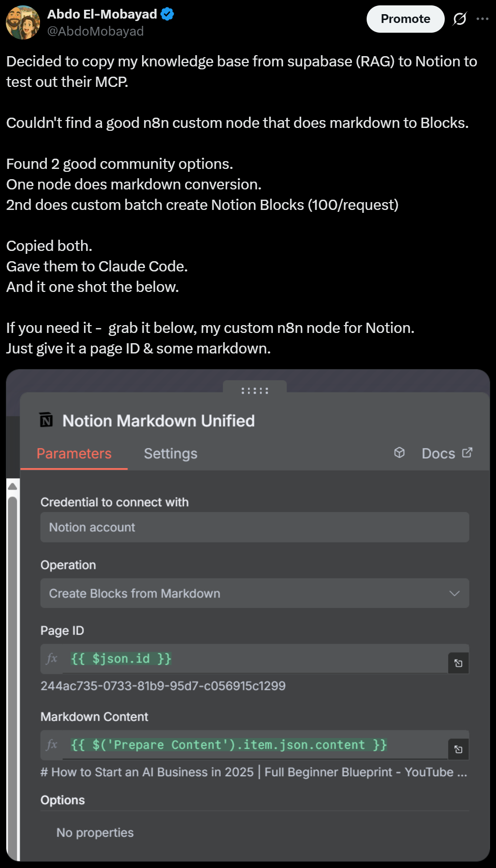
Task: Open the Notion account credential selector
Action: coord(254,527)
